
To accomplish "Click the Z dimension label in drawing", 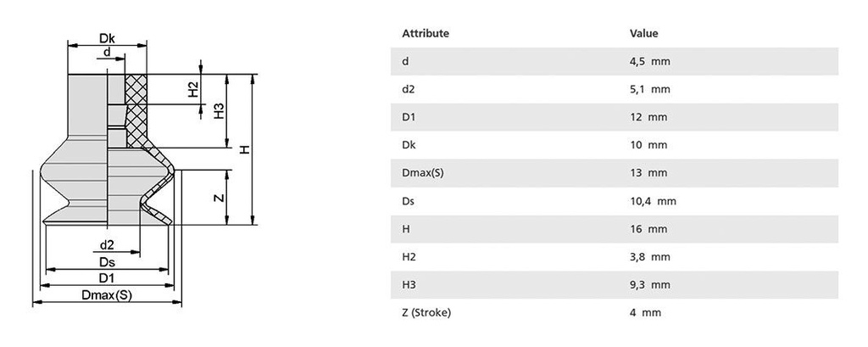I will tap(219, 198).
